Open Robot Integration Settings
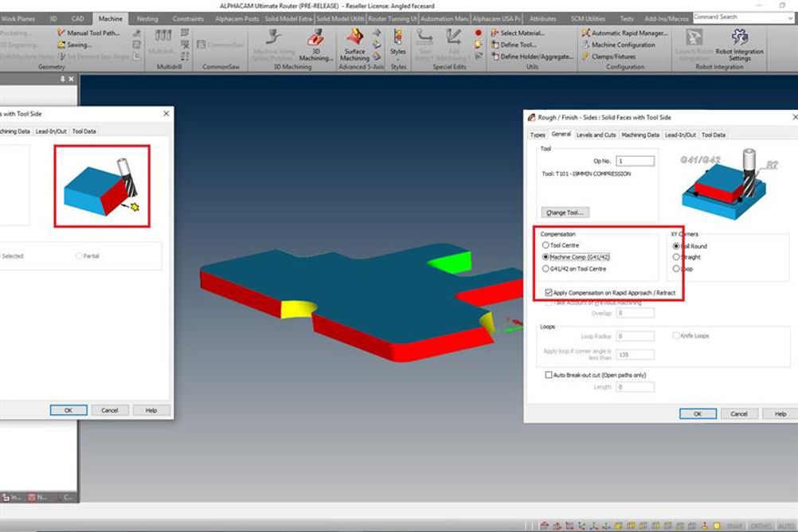798x532 pixels. (x=740, y=45)
